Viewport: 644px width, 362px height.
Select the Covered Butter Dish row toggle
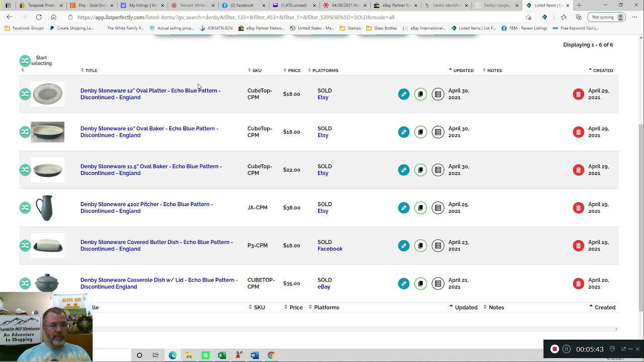point(25,245)
